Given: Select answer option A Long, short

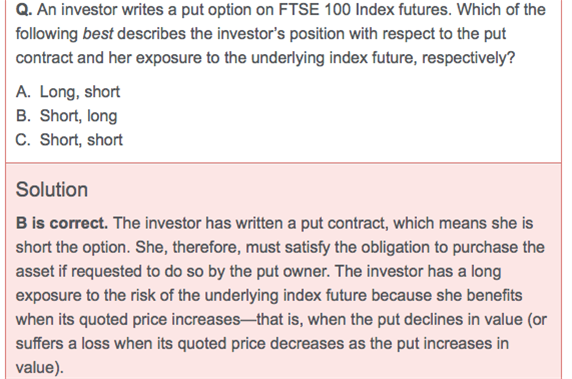Looking at the screenshot, I should click(68, 92).
